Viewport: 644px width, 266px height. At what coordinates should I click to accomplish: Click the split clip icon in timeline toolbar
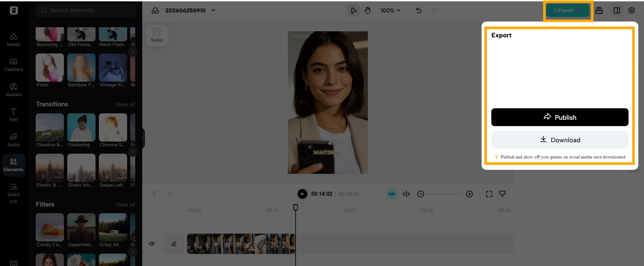tap(154, 194)
